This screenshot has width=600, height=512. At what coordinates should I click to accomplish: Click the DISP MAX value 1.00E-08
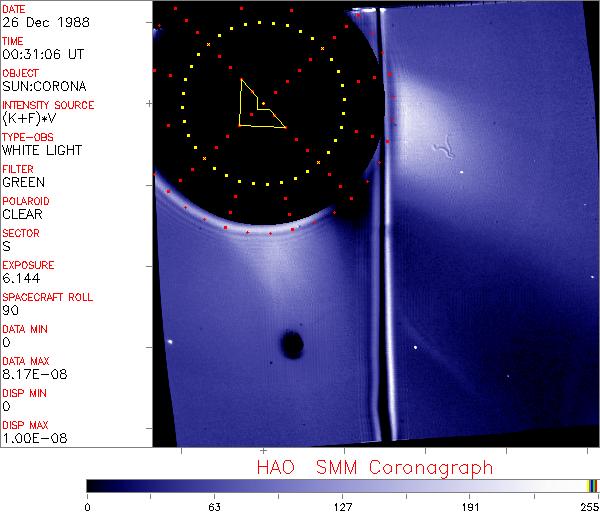[x=31, y=439]
